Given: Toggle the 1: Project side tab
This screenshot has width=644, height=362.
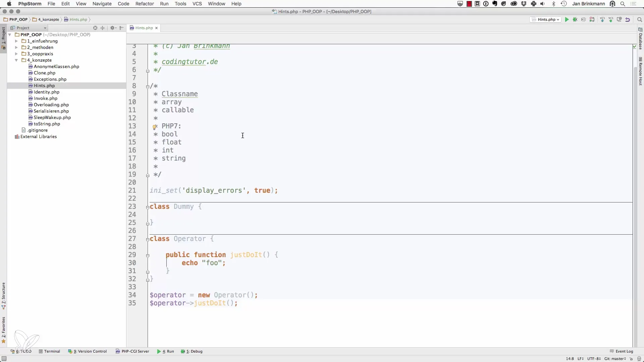Looking at the screenshot, I should pos(3,38).
